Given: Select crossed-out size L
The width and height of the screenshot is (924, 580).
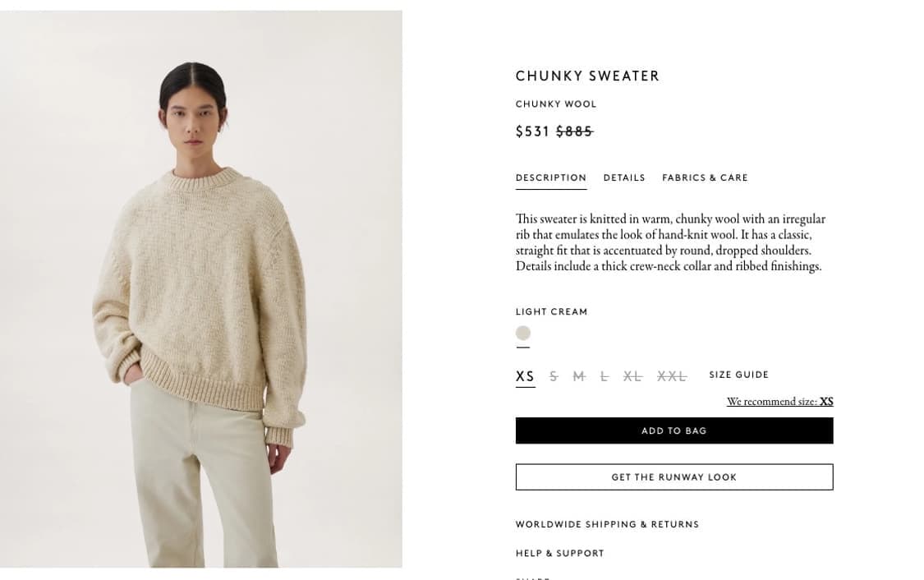Looking at the screenshot, I should (x=604, y=376).
